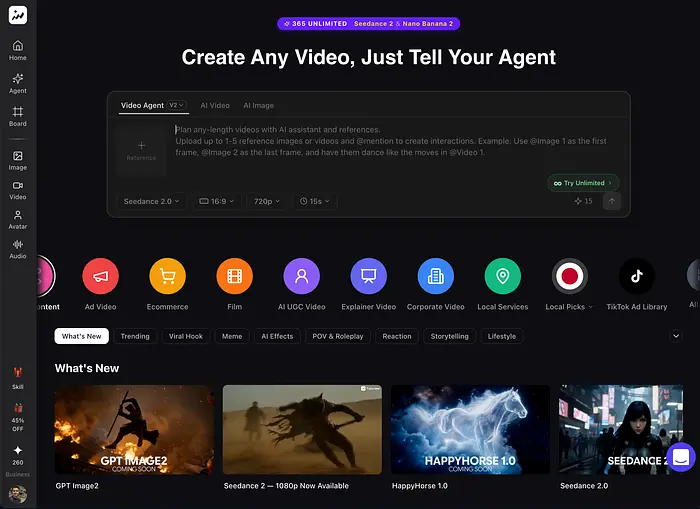Click the Ecommerce shopping cart icon
Screen dimensions: 700x509
(167, 275)
